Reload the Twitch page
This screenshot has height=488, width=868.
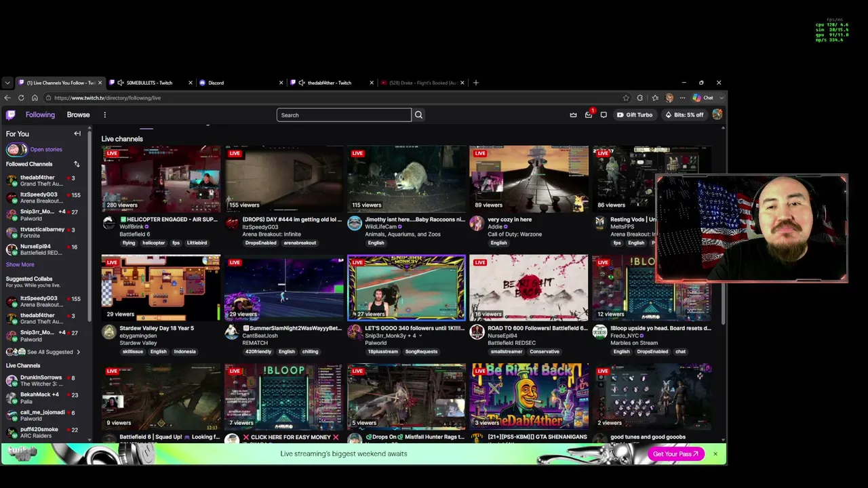(x=21, y=98)
